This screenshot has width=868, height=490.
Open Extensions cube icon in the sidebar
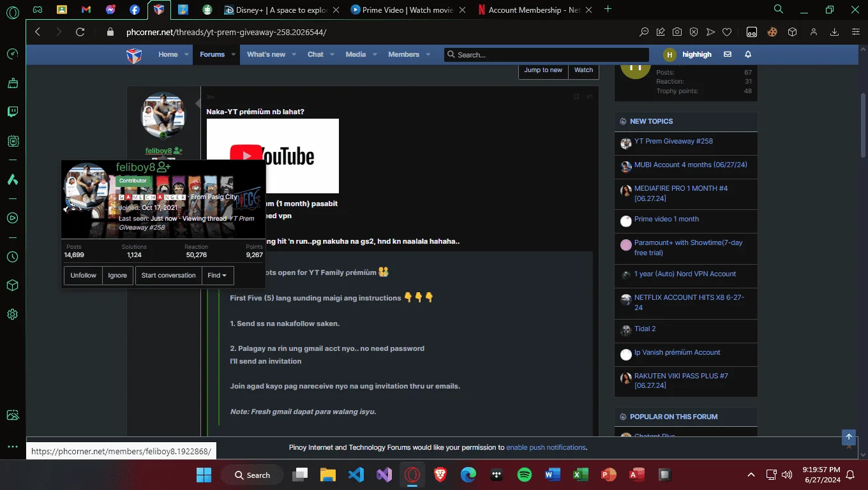pyautogui.click(x=13, y=285)
